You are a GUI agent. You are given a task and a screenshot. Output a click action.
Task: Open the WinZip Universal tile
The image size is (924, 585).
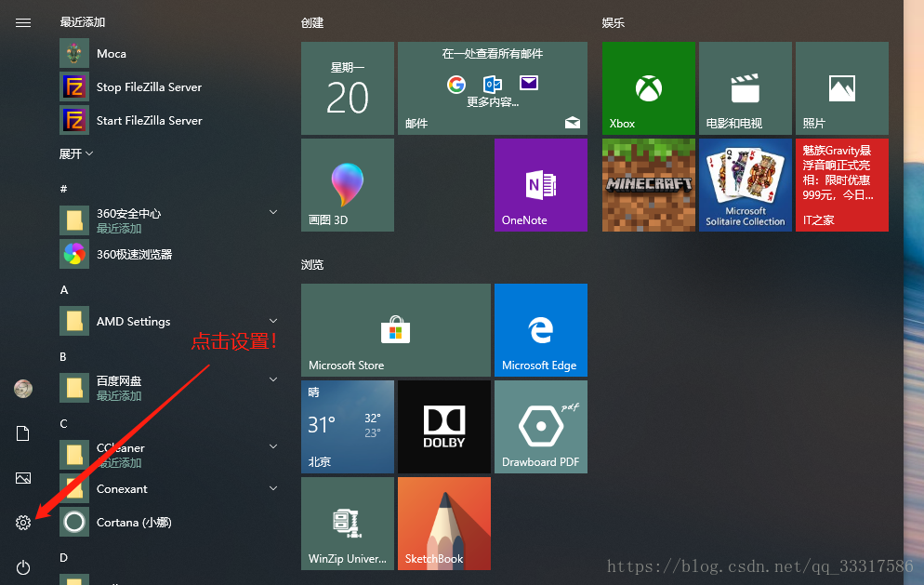point(348,524)
